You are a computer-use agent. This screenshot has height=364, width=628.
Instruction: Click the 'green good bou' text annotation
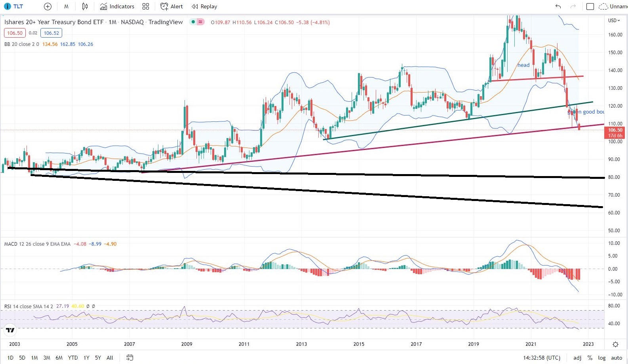(586, 112)
